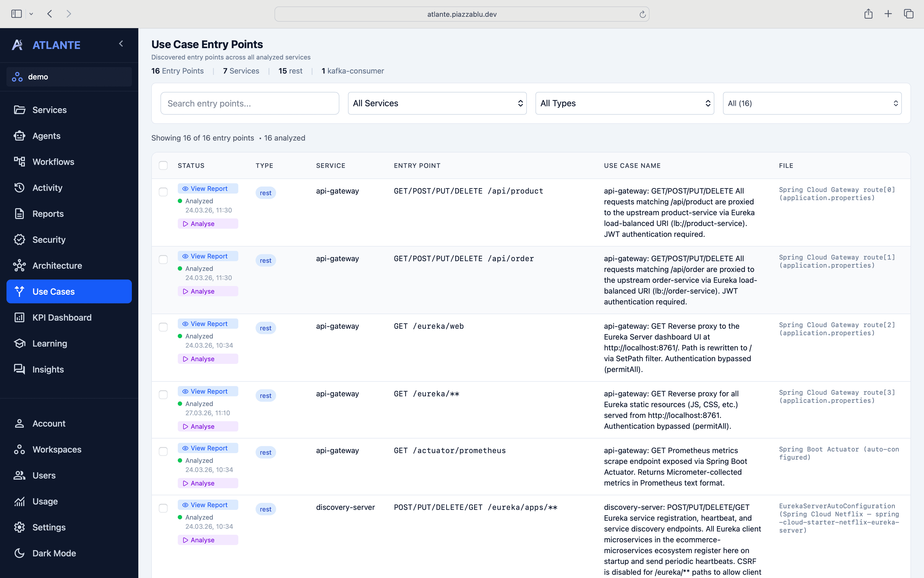The width and height of the screenshot is (924, 578).
Task: Click the Workflows icon in sidebar
Action: [19, 162]
